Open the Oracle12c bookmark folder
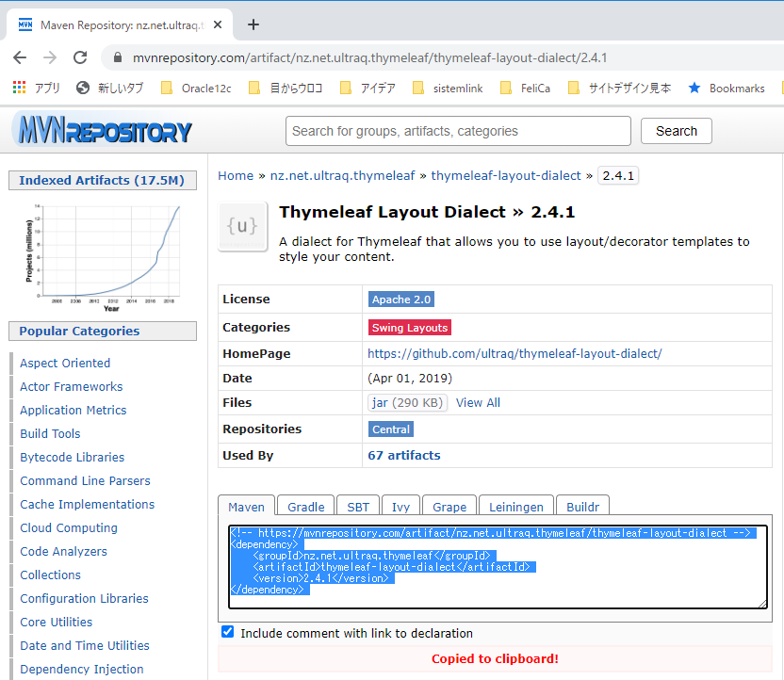 (196, 88)
